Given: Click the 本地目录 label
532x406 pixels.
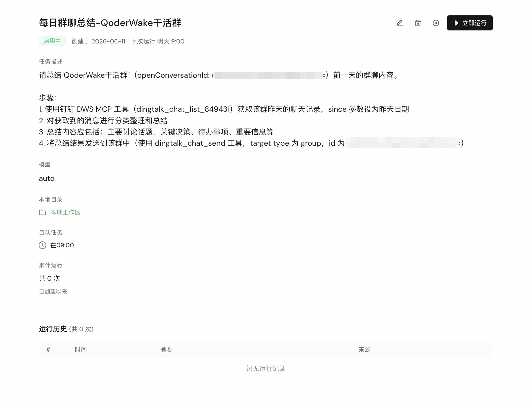Looking at the screenshot, I should tap(51, 200).
